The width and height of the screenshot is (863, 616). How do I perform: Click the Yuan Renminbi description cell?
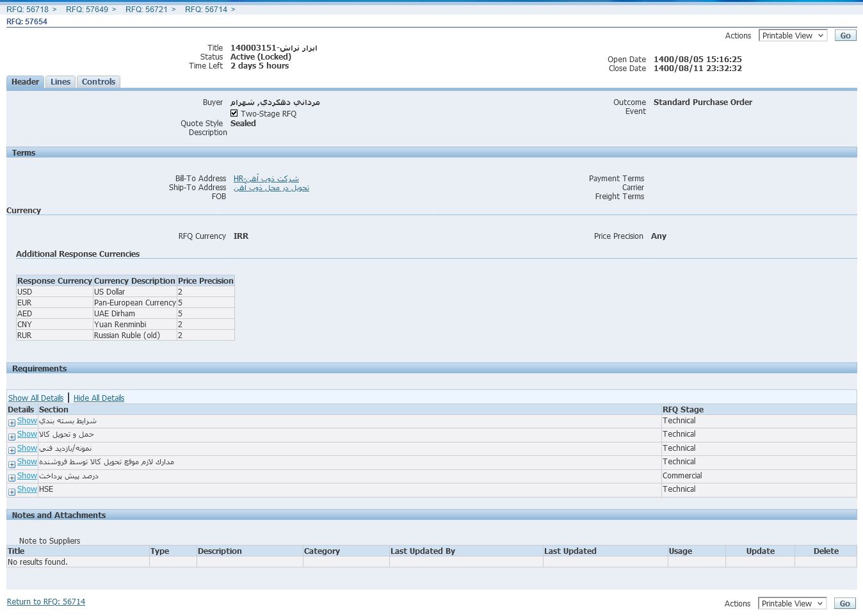click(135, 325)
